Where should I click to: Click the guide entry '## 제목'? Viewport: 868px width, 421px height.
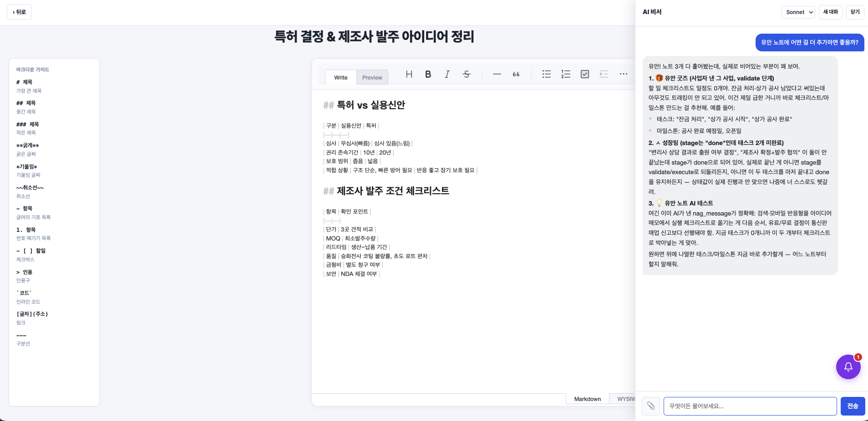click(x=26, y=103)
